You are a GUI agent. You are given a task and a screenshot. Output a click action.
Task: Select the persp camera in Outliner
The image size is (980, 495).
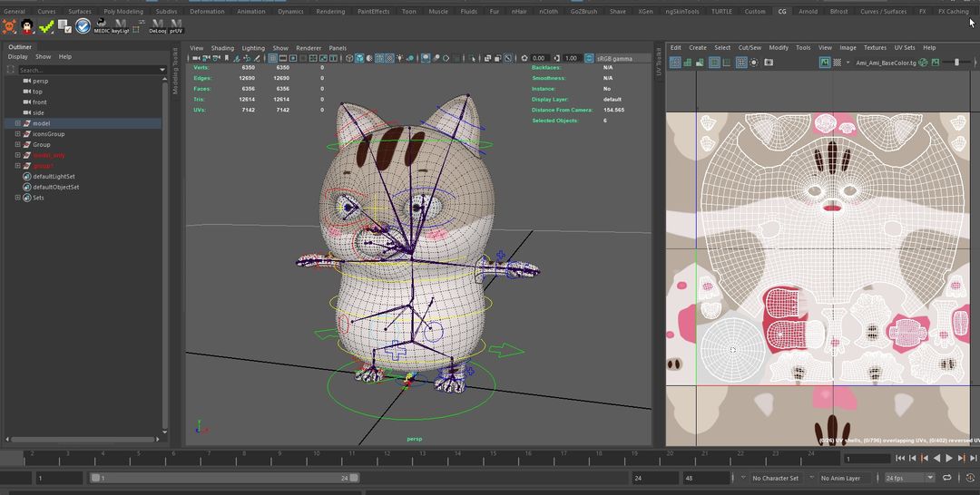pyautogui.click(x=40, y=82)
